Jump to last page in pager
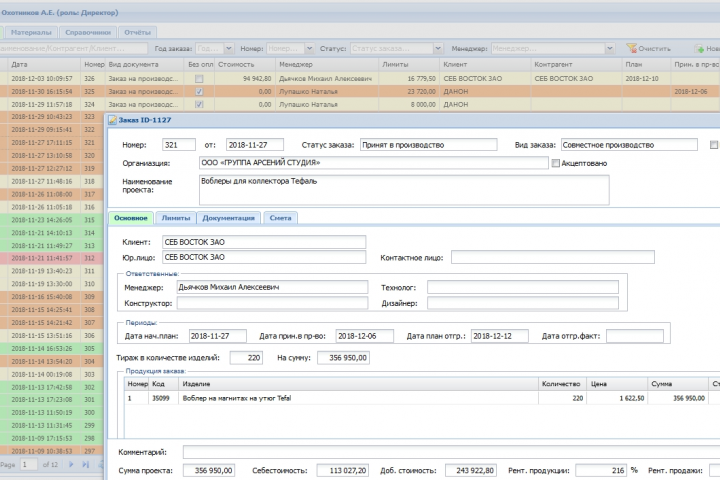The width and height of the screenshot is (720, 480). pos(87,465)
